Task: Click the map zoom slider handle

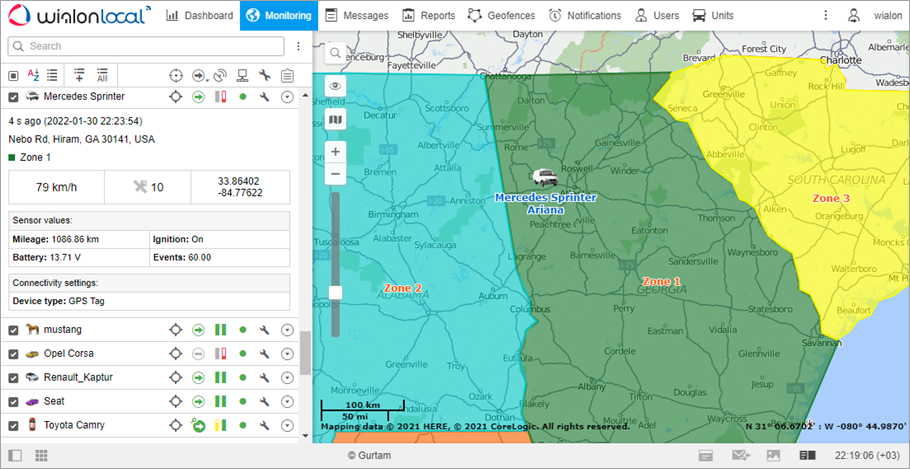Action: coord(335,293)
